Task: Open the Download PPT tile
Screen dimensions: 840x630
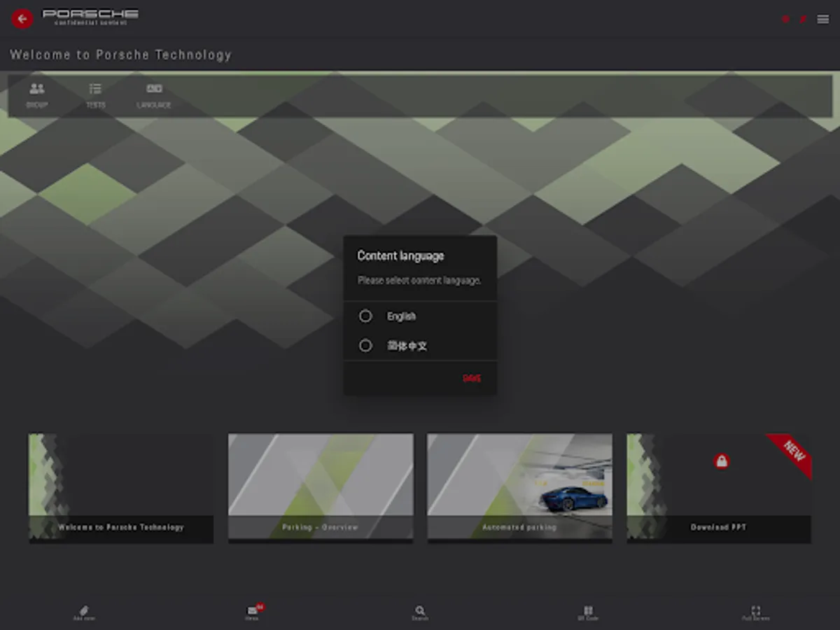Action: point(719,488)
